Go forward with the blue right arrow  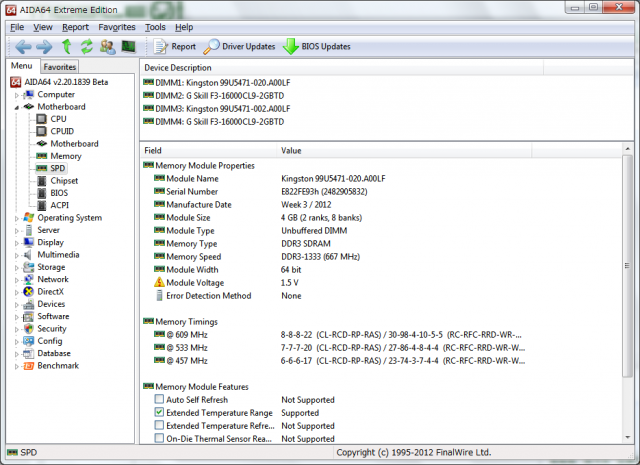coord(44,47)
